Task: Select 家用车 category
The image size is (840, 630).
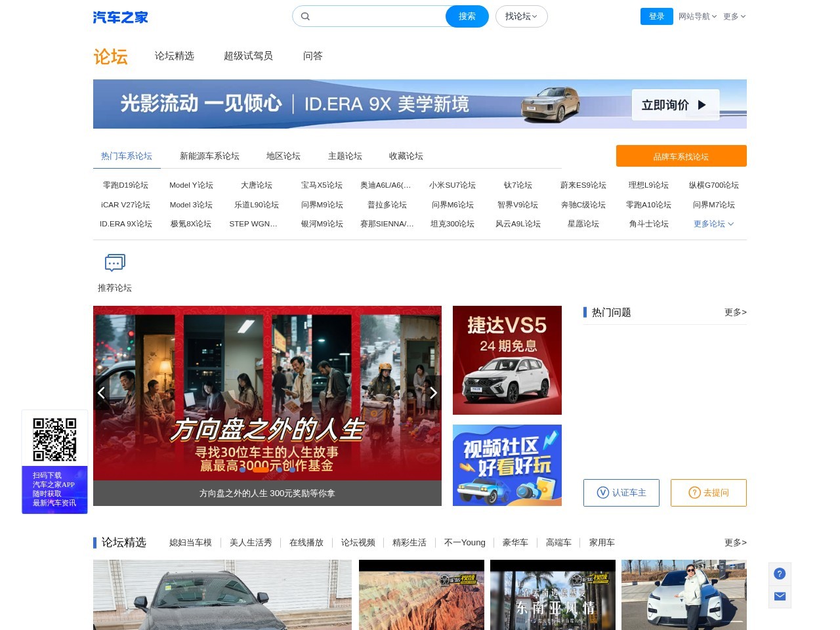Action: tap(602, 543)
